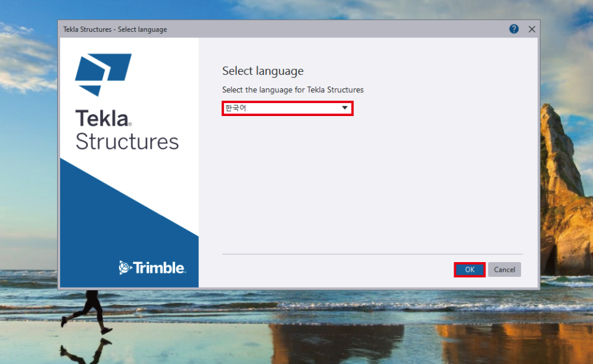Click the dialog title 'Tekla Structures - Select language'
593x364 pixels.
pos(115,29)
